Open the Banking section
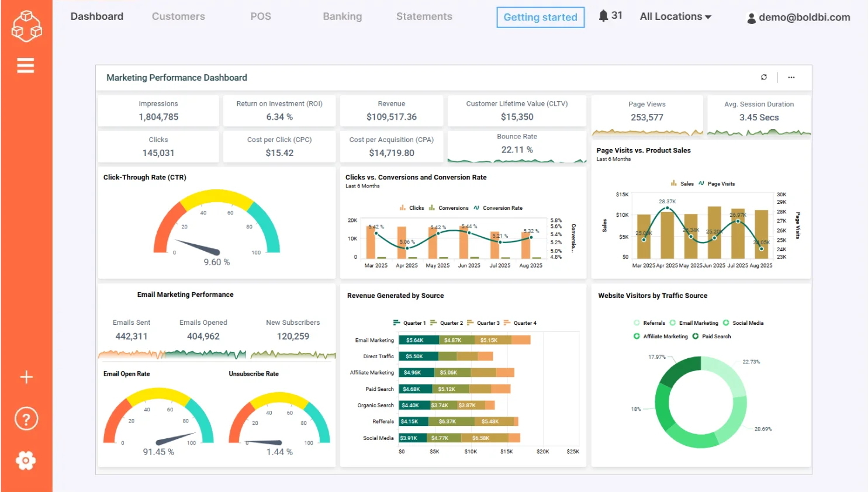868x492 pixels. point(342,16)
